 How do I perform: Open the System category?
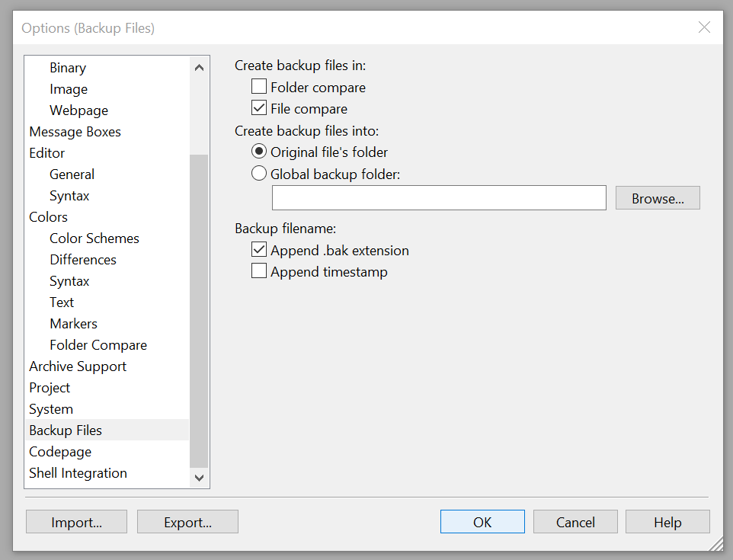pyautogui.click(x=51, y=409)
